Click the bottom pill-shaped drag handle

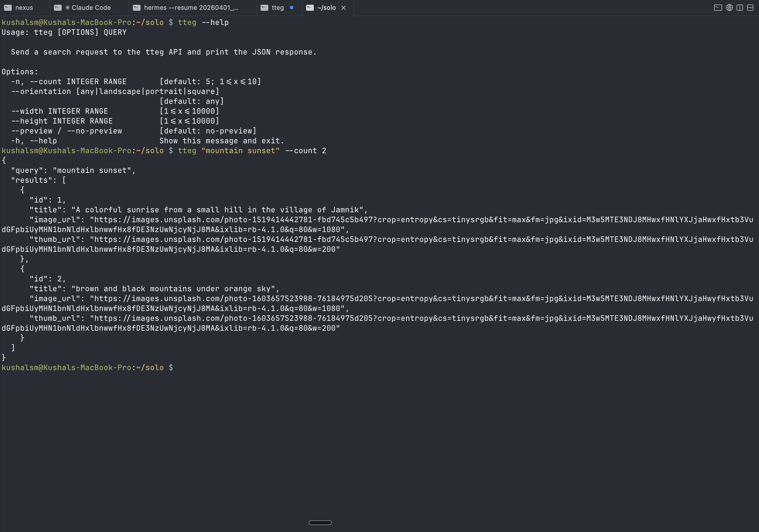(320, 522)
